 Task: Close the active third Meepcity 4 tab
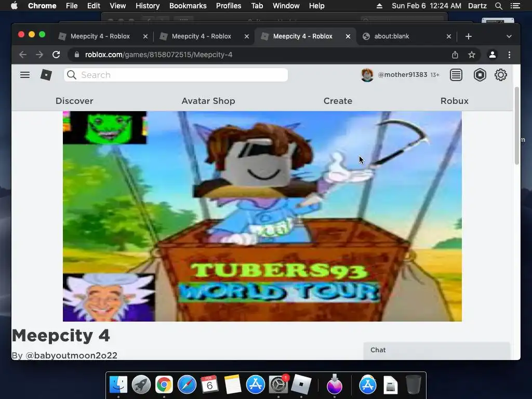(x=348, y=36)
